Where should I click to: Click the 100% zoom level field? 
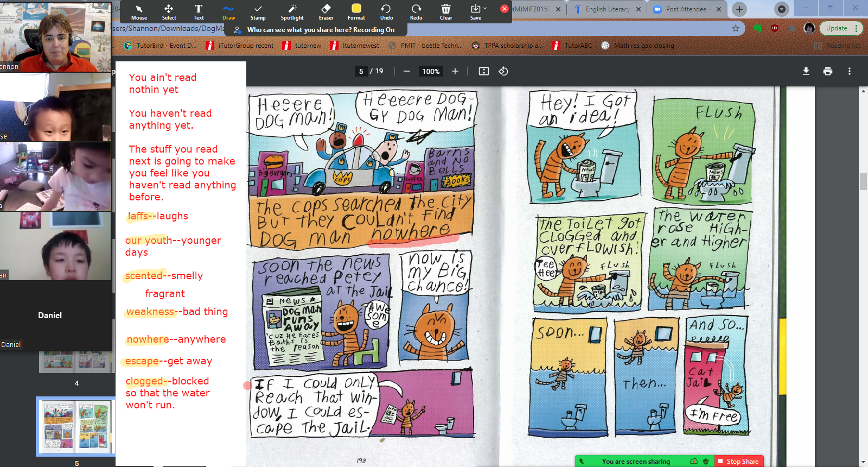431,71
